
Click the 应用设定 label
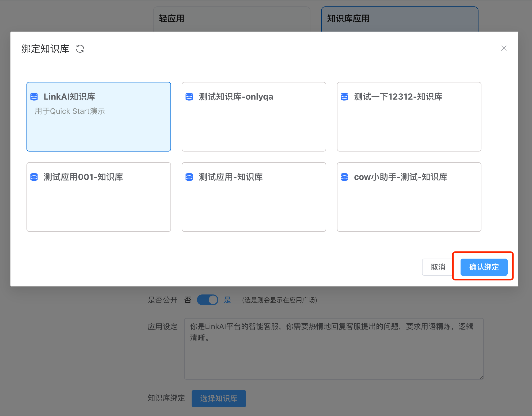point(163,327)
